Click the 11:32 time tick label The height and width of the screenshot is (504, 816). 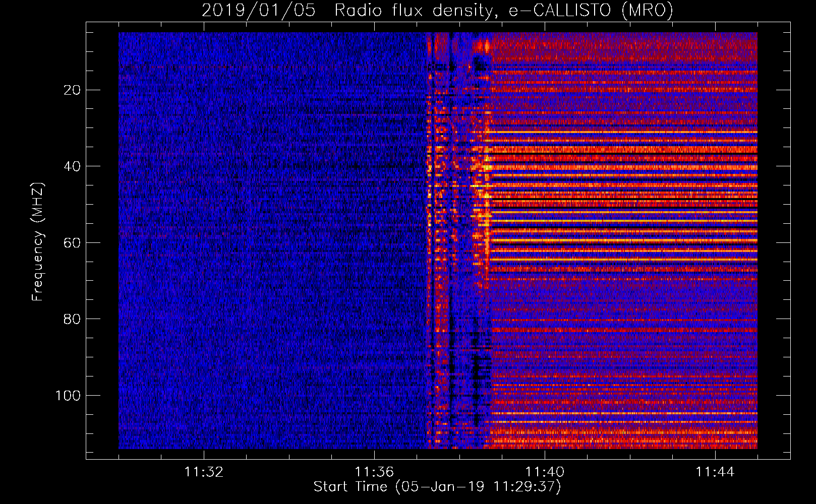(x=204, y=472)
